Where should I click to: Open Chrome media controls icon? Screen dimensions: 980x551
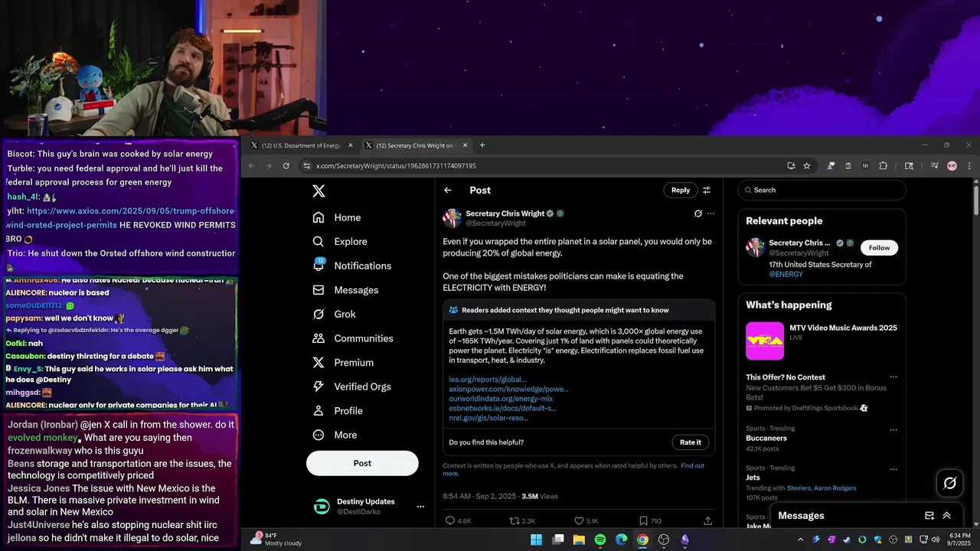935,165
